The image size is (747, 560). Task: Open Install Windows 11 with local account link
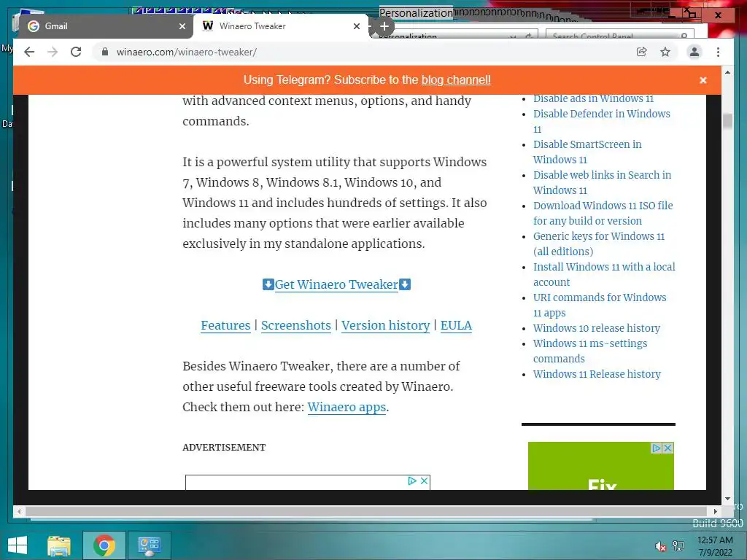click(604, 274)
